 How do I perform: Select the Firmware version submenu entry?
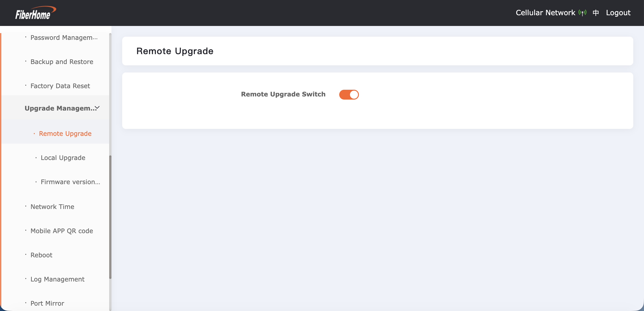[x=70, y=182]
